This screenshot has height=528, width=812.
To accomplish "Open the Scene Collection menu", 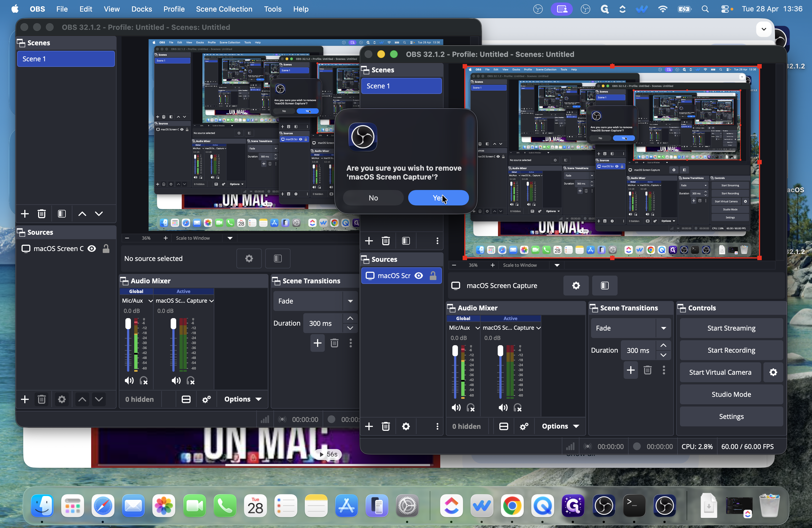I will point(224,9).
